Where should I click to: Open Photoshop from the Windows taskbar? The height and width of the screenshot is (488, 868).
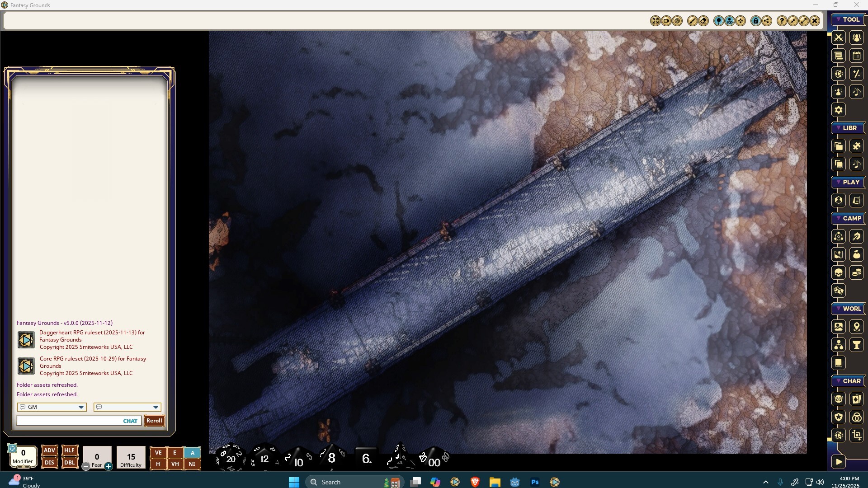(535, 482)
